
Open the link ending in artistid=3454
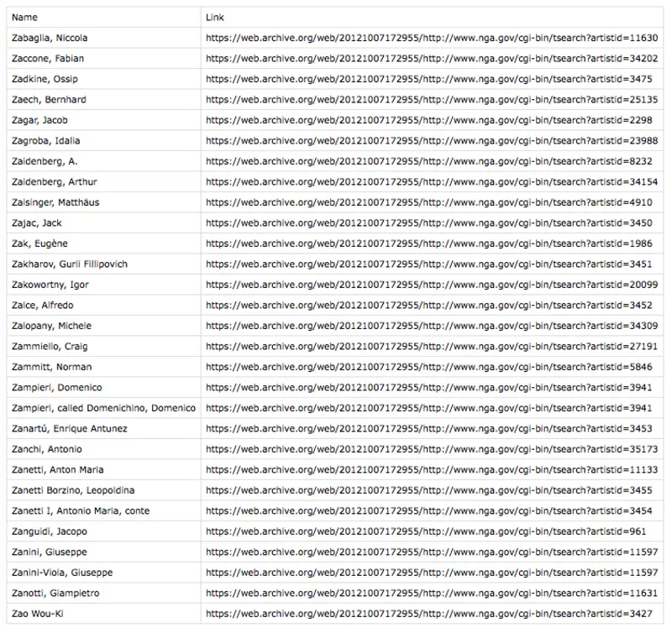coord(429,511)
